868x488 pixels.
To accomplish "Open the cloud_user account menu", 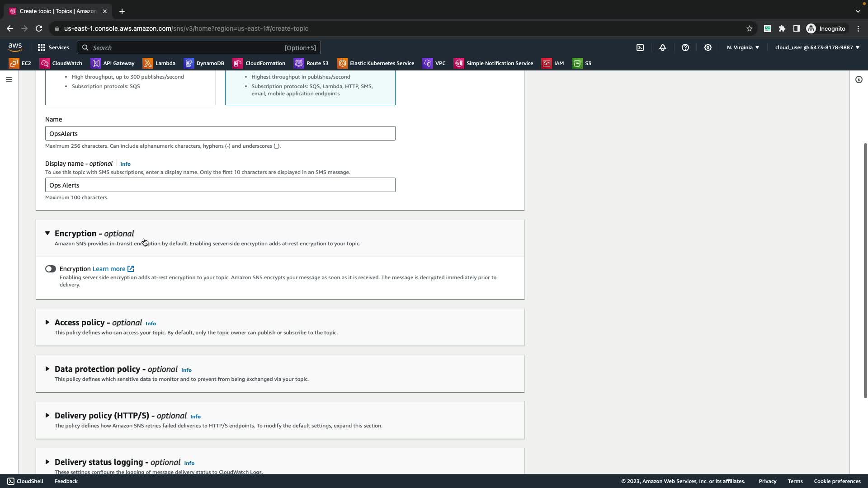I will pos(817,47).
